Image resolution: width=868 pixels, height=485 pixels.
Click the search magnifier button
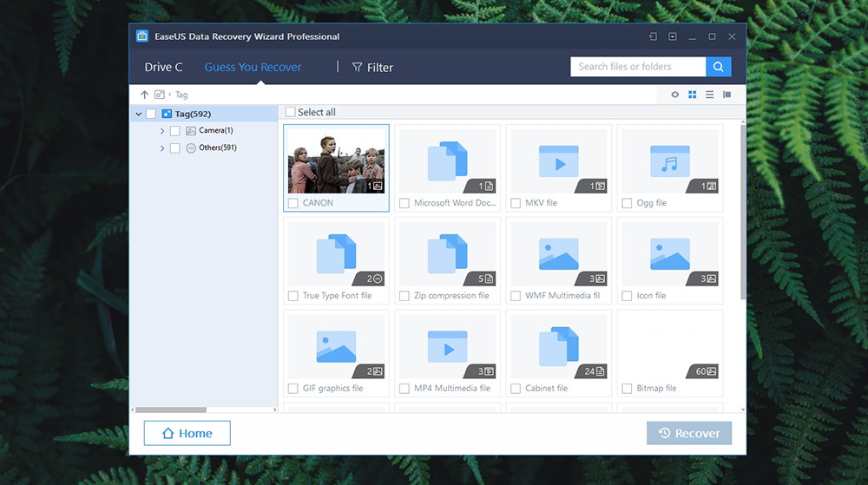pos(718,67)
